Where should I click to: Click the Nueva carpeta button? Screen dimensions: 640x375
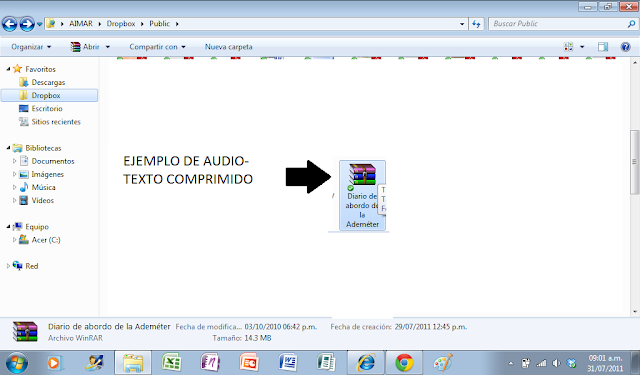point(229,47)
